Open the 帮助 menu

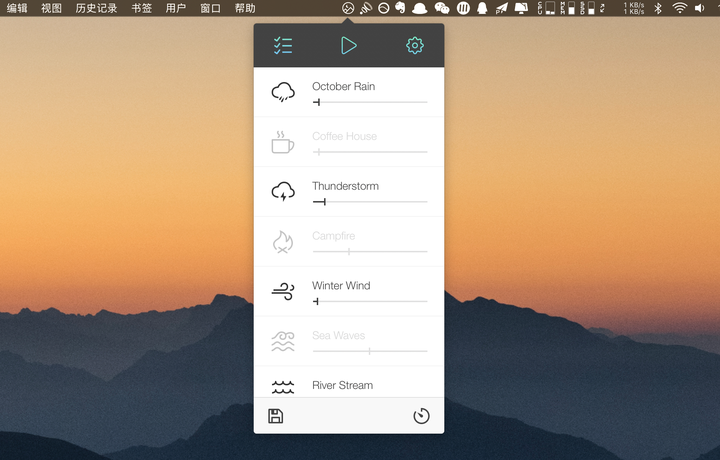click(245, 8)
